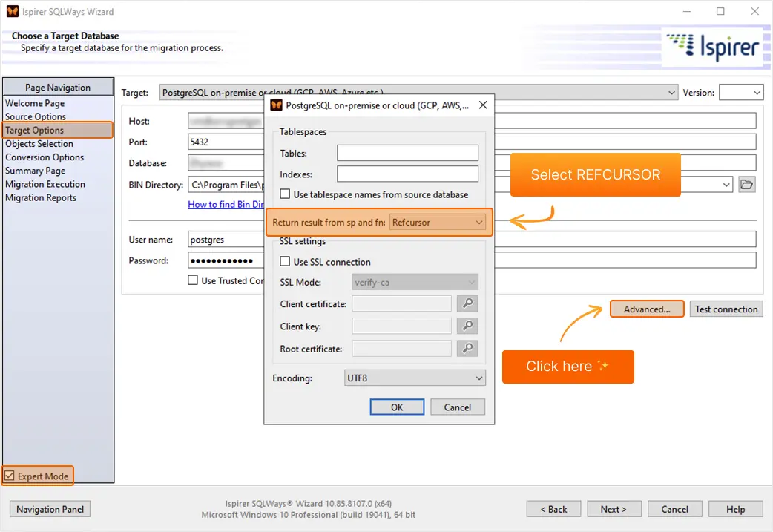
Task: Click the Tables tablespace input field
Action: tap(408, 153)
